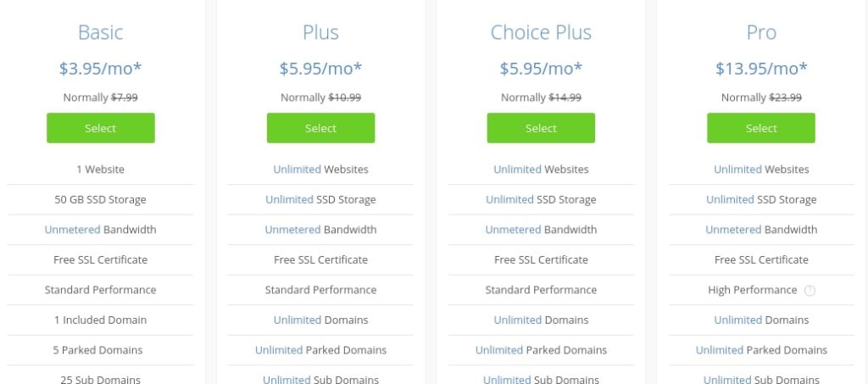This screenshot has width=868, height=384.
Task: Click Unlimited Domains link under Pro
Action: [738, 320]
